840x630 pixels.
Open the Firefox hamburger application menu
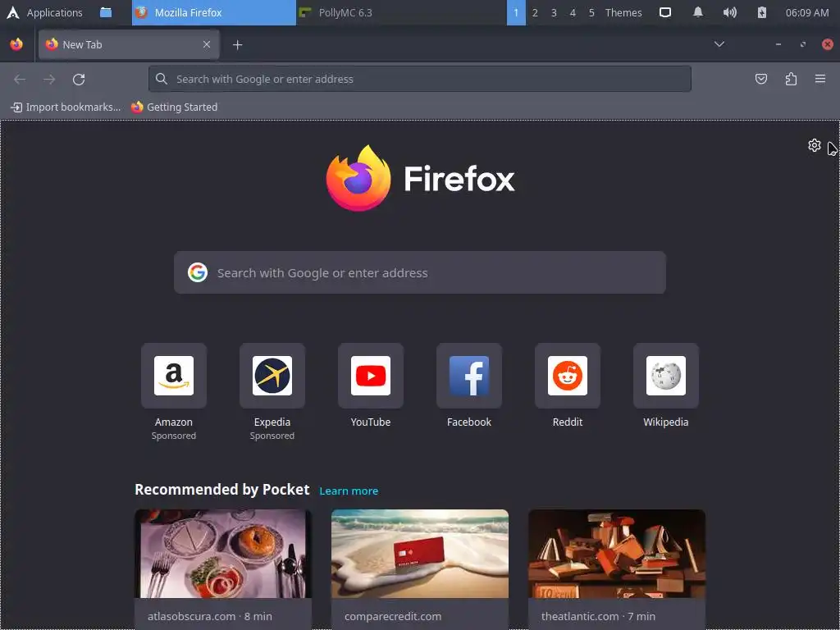pos(820,80)
